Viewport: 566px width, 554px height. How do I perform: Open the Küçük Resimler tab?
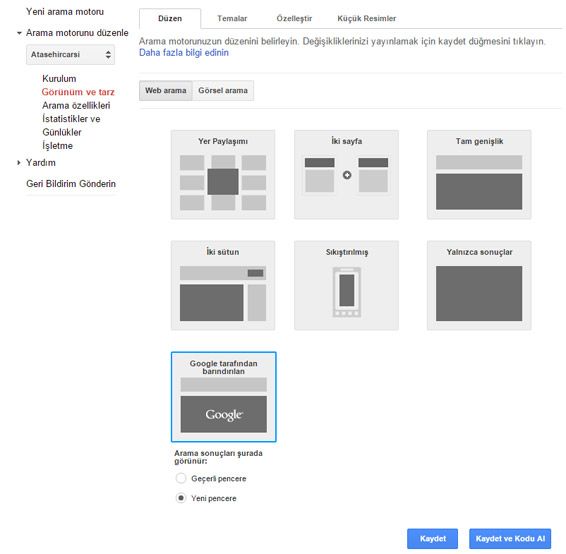pyautogui.click(x=366, y=18)
